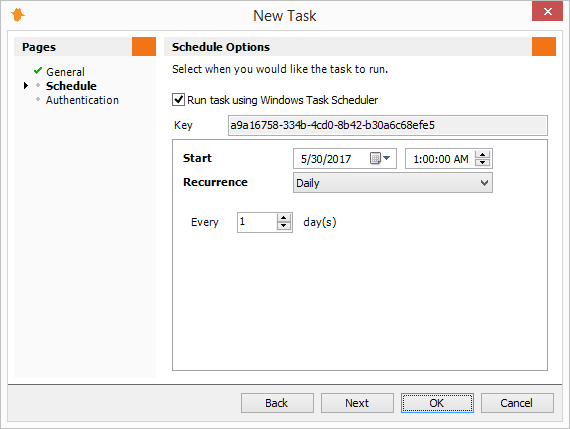Screen dimensions: 570x429
Task: Click the orange app logo in title bar
Action: click(17, 15)
